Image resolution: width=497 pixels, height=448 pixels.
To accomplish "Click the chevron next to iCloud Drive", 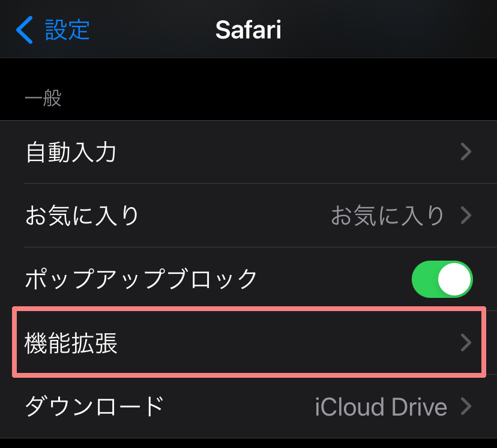I will click(x=466, y=407).
